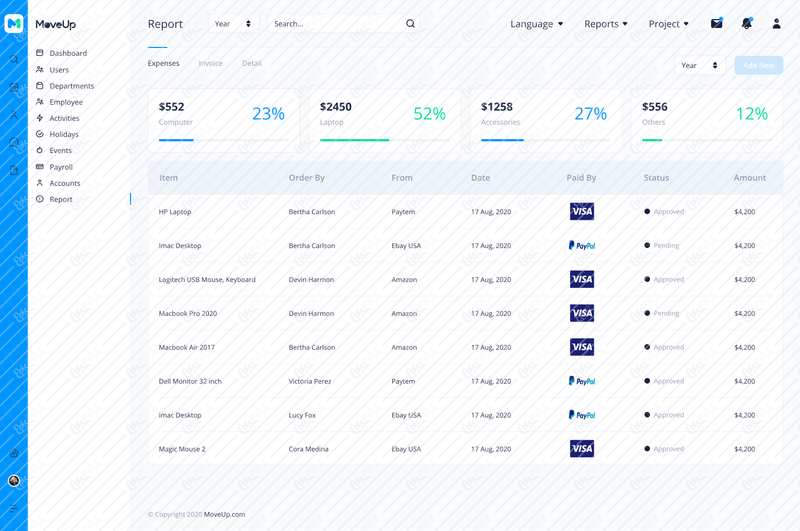Click the Add New button

759,65
